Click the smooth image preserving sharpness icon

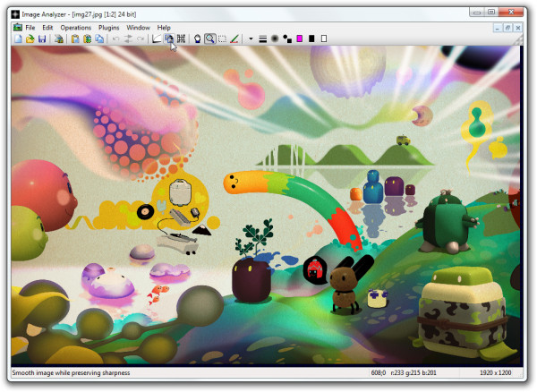169,39
